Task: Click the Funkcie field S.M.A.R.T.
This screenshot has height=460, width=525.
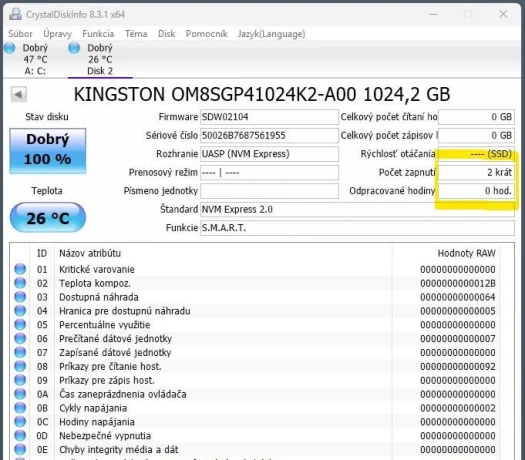Action: (x=357, y=228)
